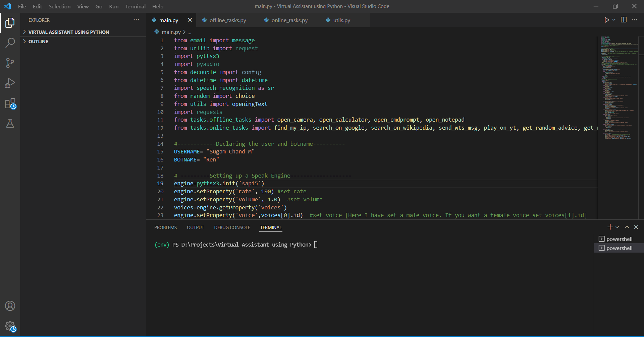Viewport: 644px width, 337px height.
Task: Expand the Outline section
Action: pyautogui.click(x=38, y=42)
